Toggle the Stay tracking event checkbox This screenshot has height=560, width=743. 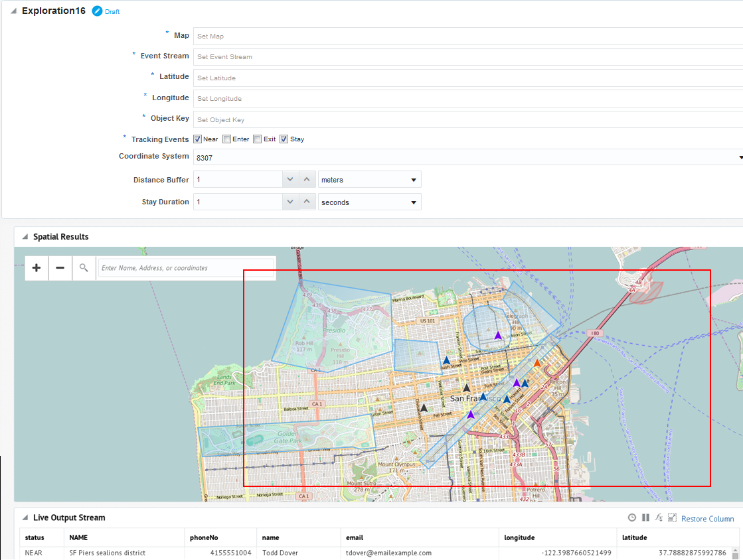pyautogui.click(x=284, y=139)
